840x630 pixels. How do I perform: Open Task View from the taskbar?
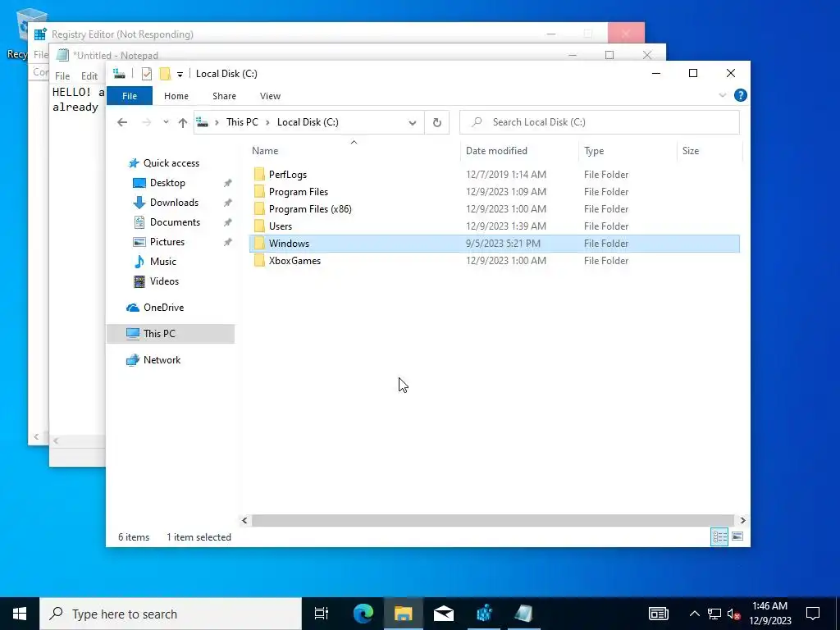point(322,614)
